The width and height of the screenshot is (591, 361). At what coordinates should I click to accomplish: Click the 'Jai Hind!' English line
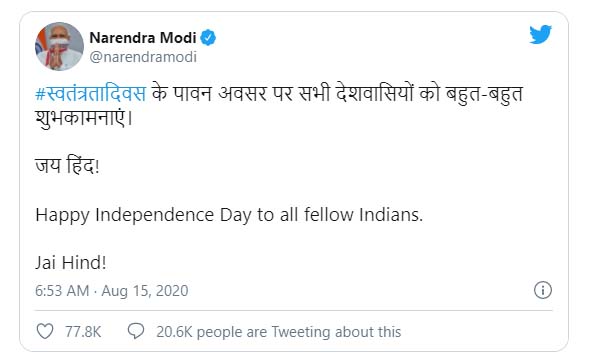tap(71, 263)
